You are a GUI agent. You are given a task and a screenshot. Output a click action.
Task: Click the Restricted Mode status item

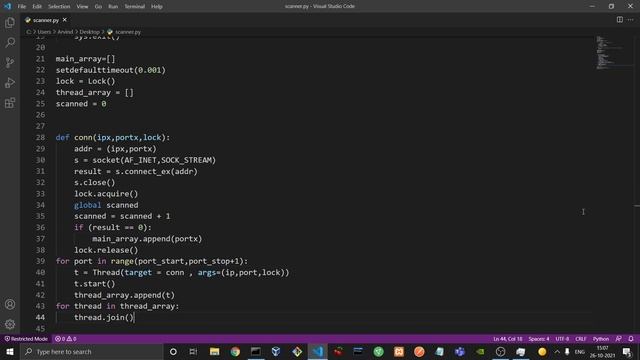click(26, 339)
